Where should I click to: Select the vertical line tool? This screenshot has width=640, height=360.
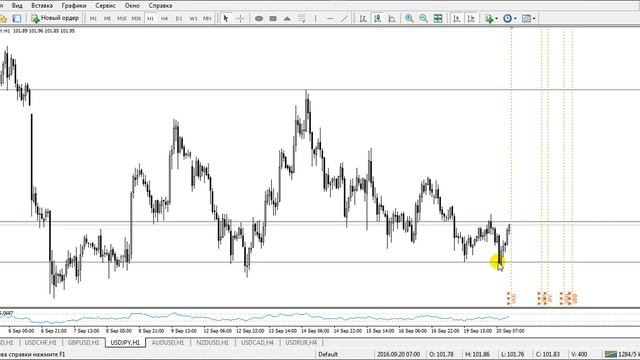(x=316, y=18)
